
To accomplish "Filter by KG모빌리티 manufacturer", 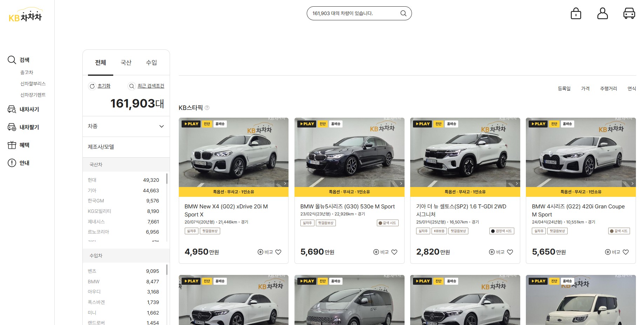I will tap(123, 211).
